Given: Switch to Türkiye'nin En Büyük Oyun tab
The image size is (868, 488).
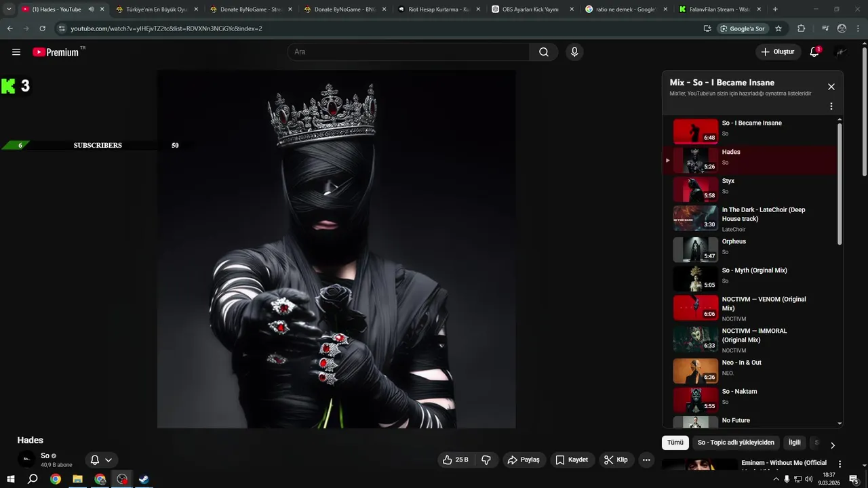Looking at the screenshot, I should tap(157, 9).
